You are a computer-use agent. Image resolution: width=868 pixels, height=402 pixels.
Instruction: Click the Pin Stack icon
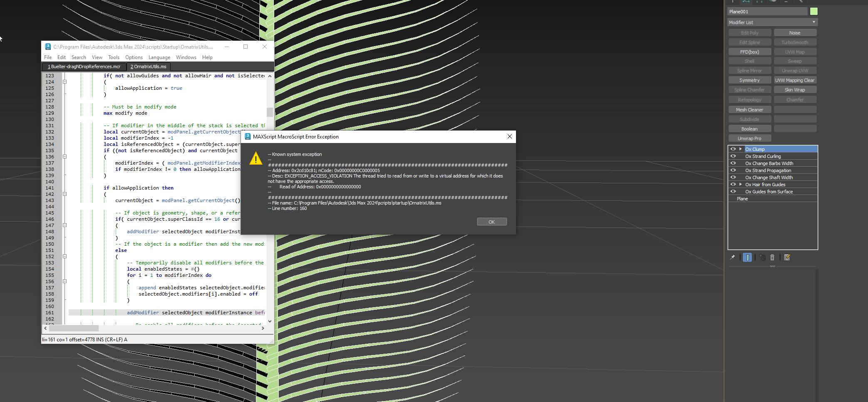click(732, 257)
